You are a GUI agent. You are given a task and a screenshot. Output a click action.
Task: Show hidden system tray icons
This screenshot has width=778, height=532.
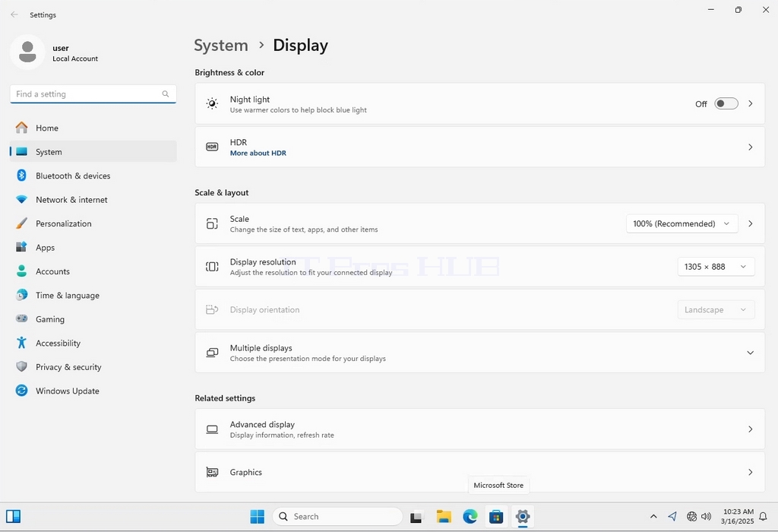tap(653, 517)
